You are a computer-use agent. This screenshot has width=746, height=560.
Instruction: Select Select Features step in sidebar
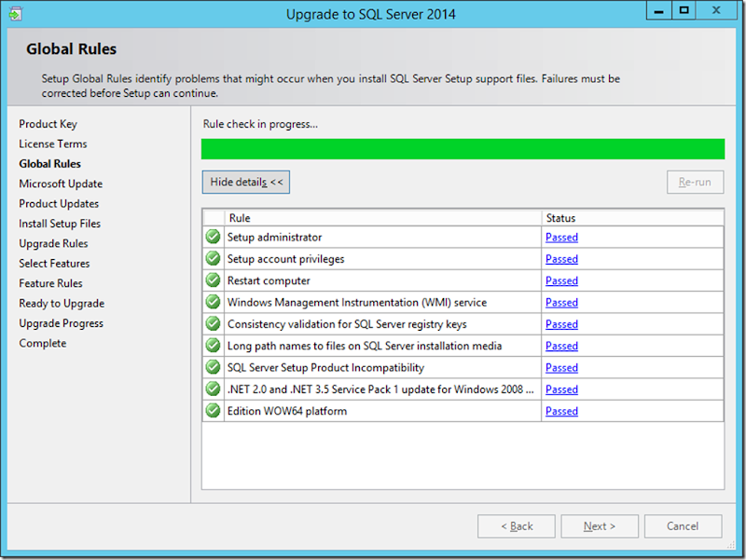click(54, 264)
